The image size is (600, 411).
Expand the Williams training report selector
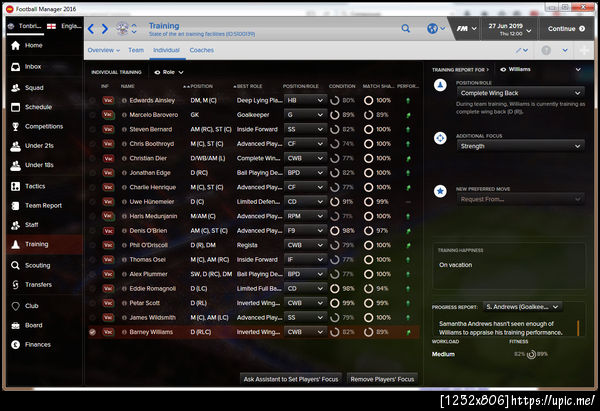pos(541,70)
